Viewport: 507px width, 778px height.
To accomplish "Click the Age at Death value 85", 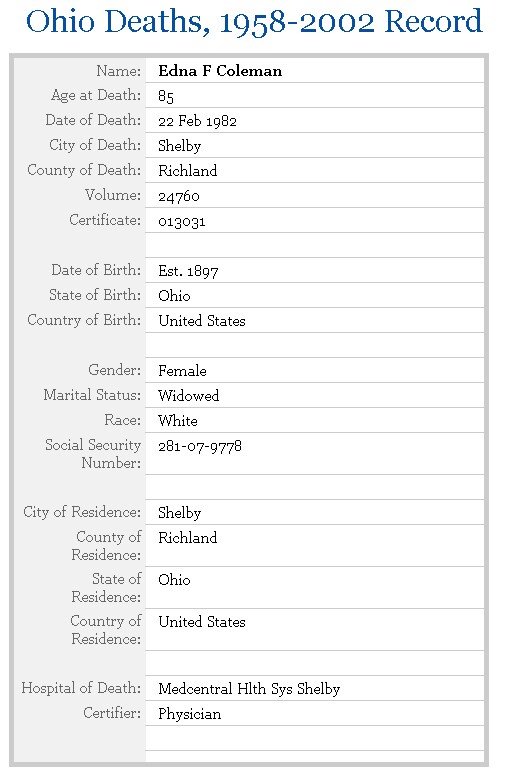I will [166, 96].
